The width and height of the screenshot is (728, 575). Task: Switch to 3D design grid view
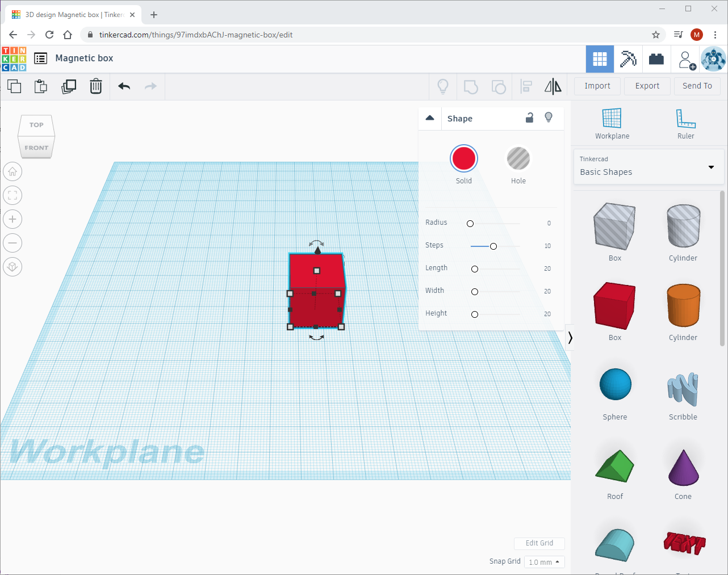pos(600,59)
